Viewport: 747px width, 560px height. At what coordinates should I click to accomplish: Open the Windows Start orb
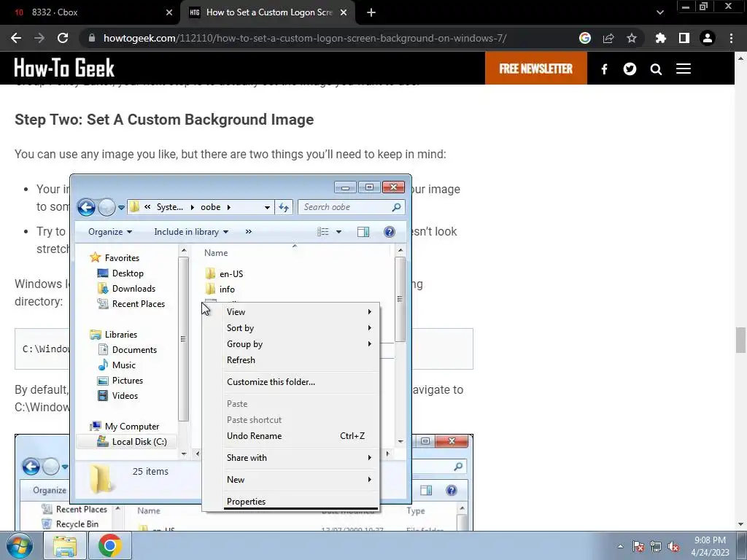pos(20,545)
